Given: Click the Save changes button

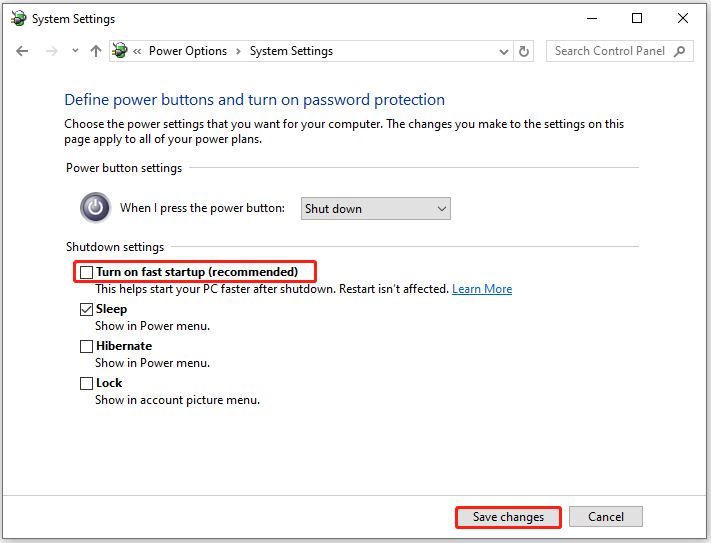Looking at the screenshot, I should (508, 517).
